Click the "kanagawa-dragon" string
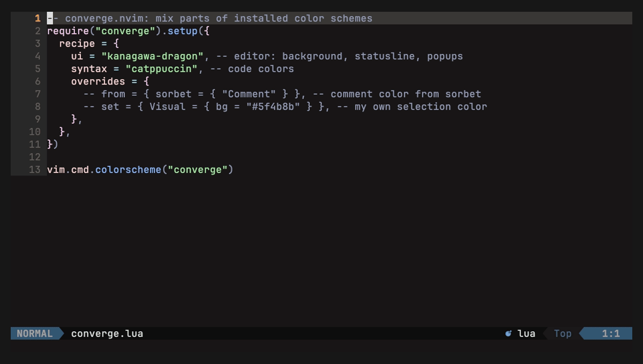The height and width of the screenshot is (364, 643). tap(153, 56)
